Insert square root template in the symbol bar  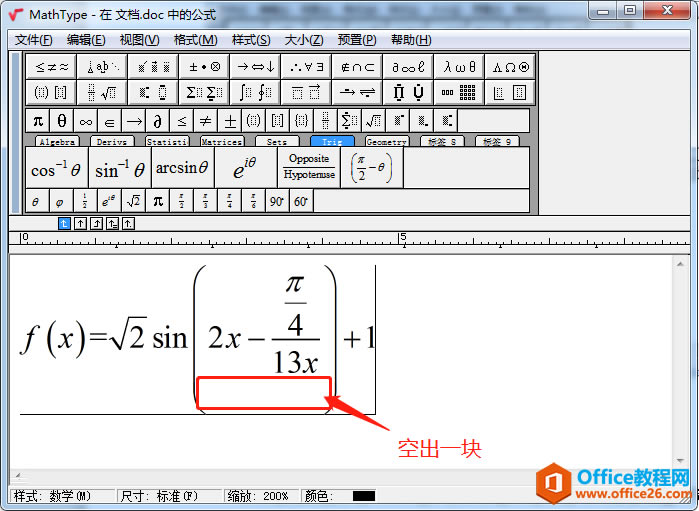(x=374, y=120)
